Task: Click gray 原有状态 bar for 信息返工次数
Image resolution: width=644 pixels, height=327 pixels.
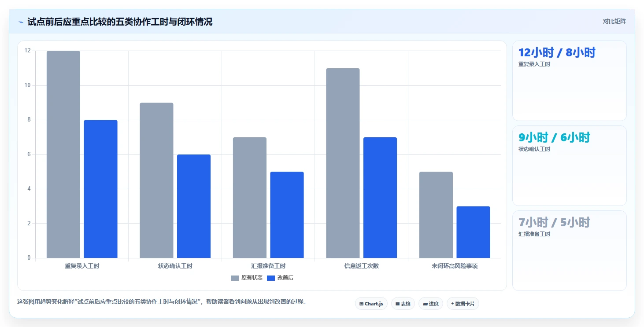Action: coord(343,163)
